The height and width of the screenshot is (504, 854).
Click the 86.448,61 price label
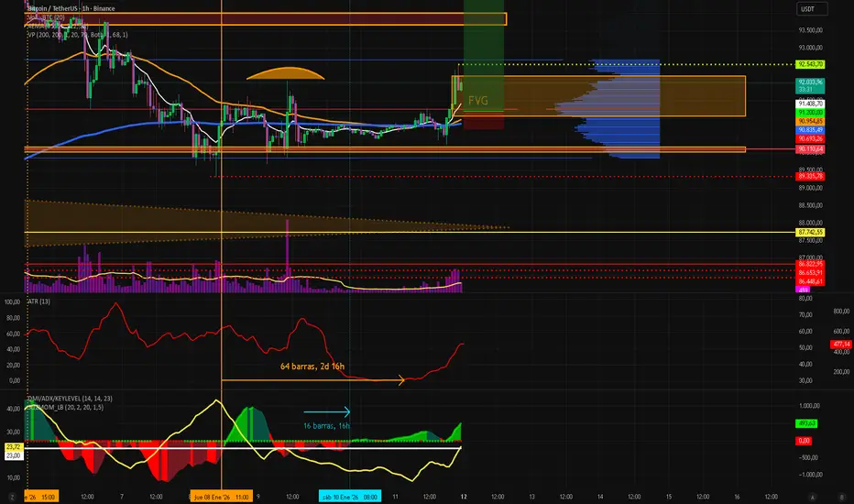810,281
